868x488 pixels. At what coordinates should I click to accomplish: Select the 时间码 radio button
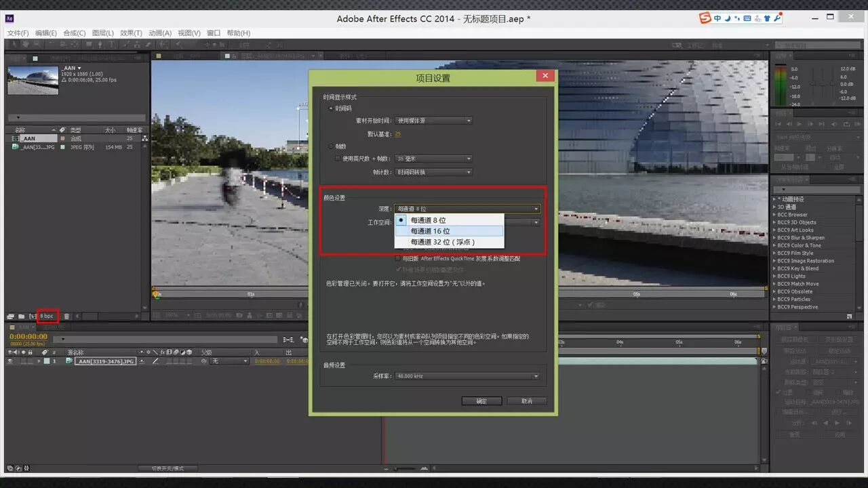pyautogui.click(x=331, y=108)
